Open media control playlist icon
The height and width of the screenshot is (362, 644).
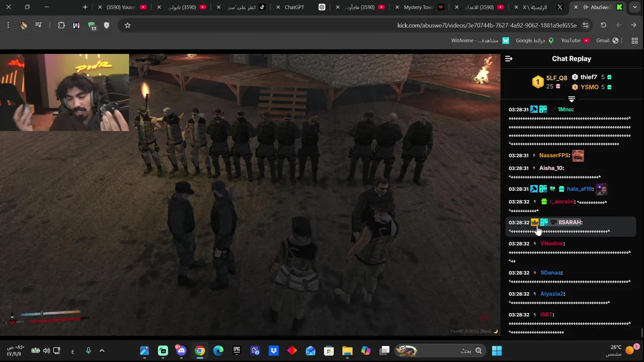38,25
